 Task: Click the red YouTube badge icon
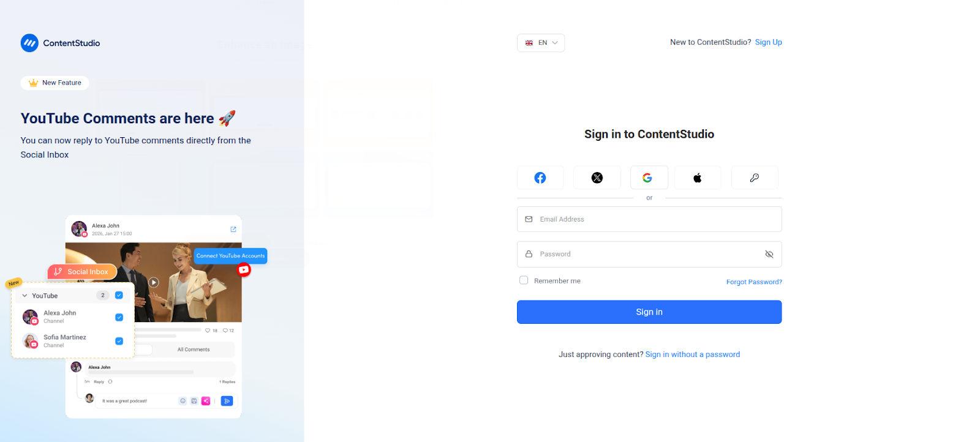coord(244,269)
